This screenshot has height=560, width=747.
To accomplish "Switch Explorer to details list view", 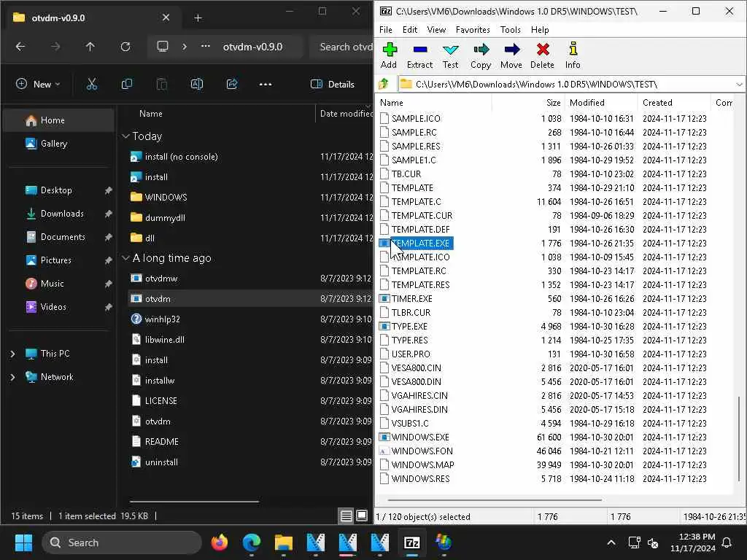I will point(347,516).
